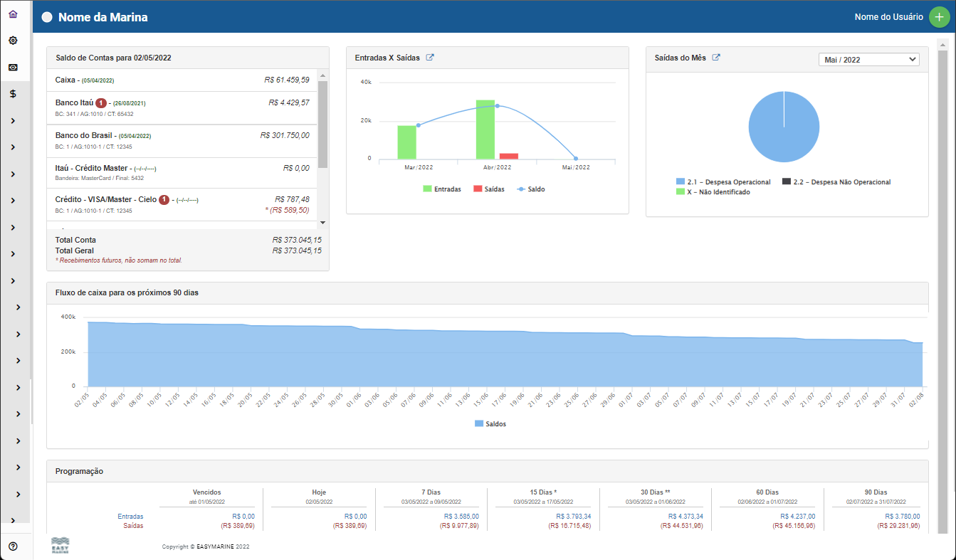Select the Caixa account row
This screenshot has height=560, width=956.
[182, 80]
